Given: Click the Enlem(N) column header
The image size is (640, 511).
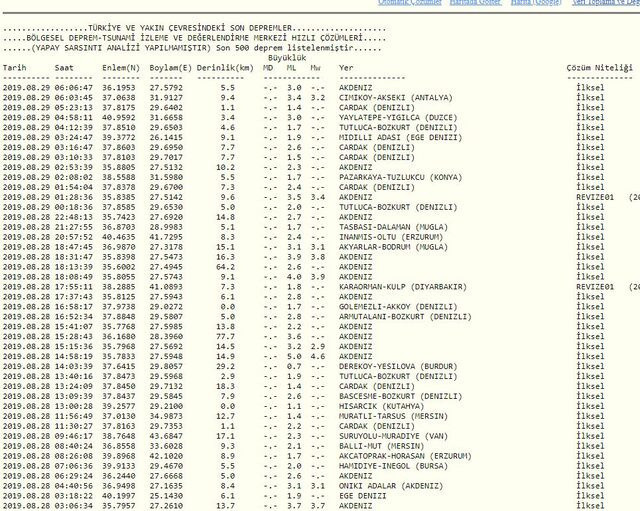Looking at the screenshot, I should pos(119,68).
